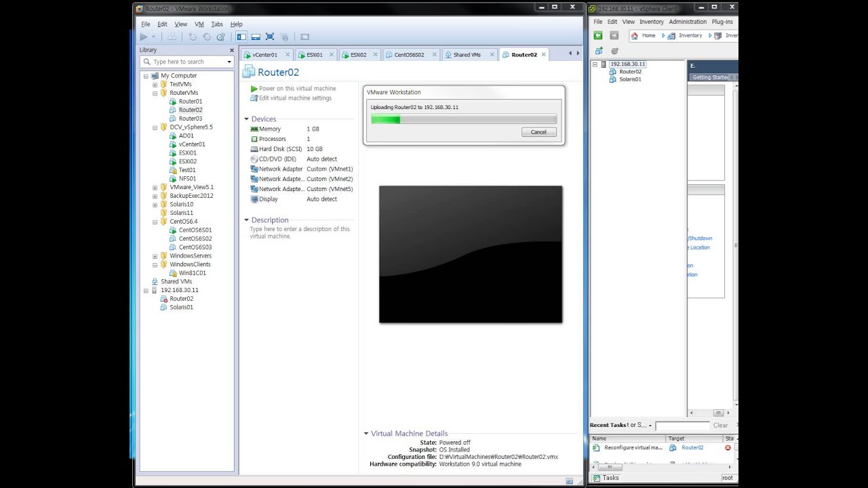The image size is (868, 488).
Task: Collapse the CentOS6.4 folder
Action: pos(155,222)
